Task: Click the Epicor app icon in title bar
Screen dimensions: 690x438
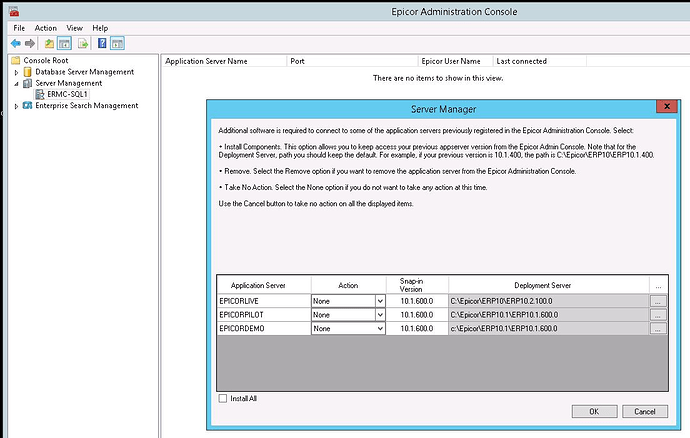Action: tap(14, 12)
